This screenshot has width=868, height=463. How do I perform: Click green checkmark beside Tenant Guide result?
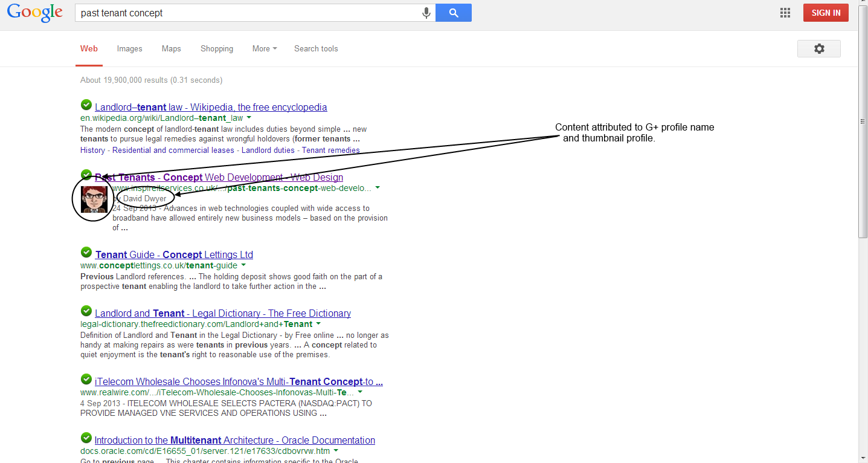coord(86,252)
